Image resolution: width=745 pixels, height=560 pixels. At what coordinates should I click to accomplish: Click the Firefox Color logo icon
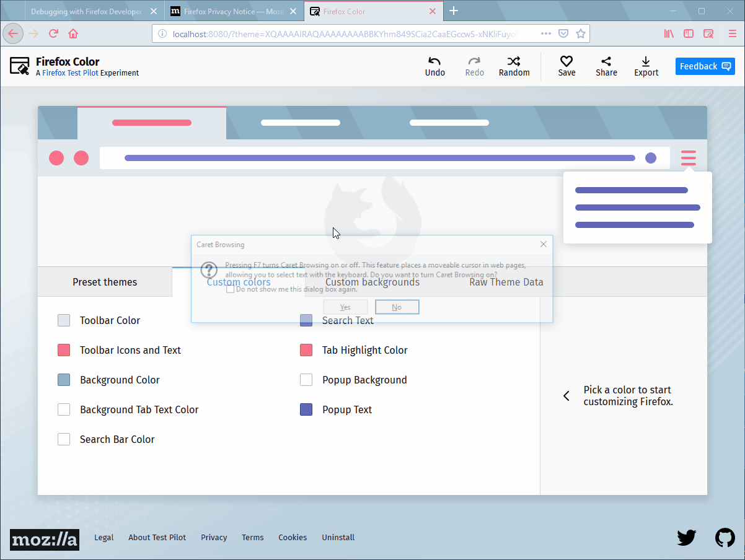(20, 66)
